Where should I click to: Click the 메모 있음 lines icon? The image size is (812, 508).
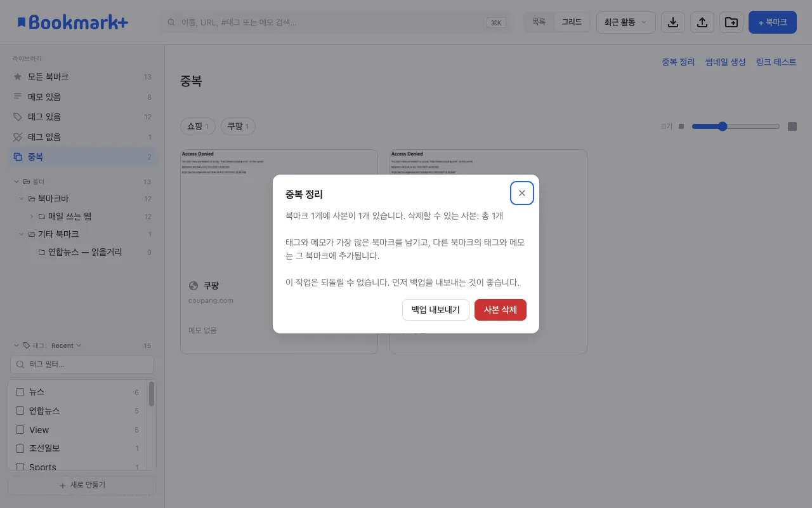click(x=18, y=97)
